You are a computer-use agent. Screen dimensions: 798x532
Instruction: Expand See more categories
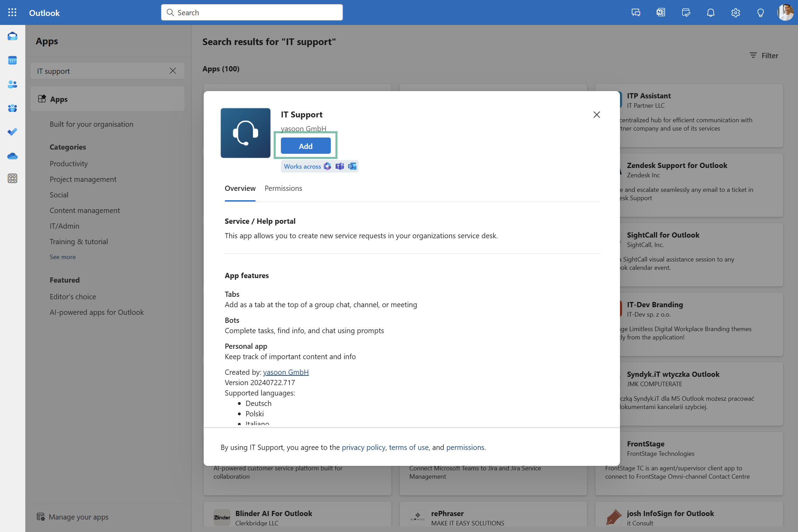(x=62, y=257)
